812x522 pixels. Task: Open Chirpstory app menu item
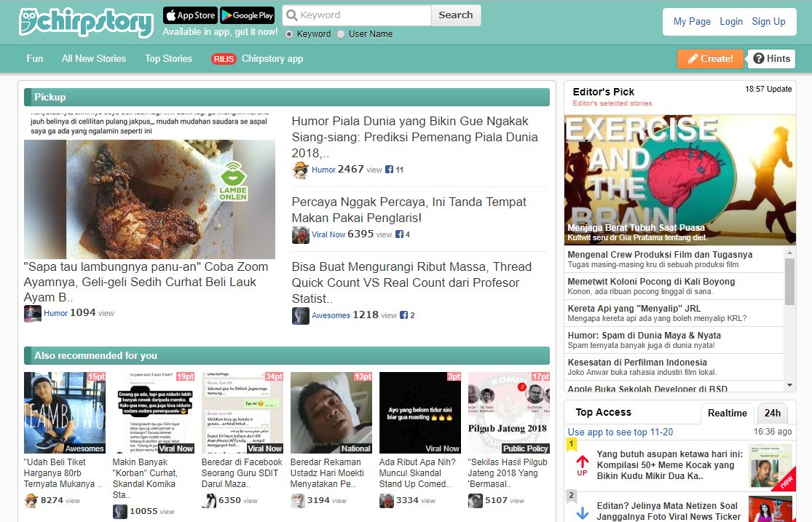(272, 59)
